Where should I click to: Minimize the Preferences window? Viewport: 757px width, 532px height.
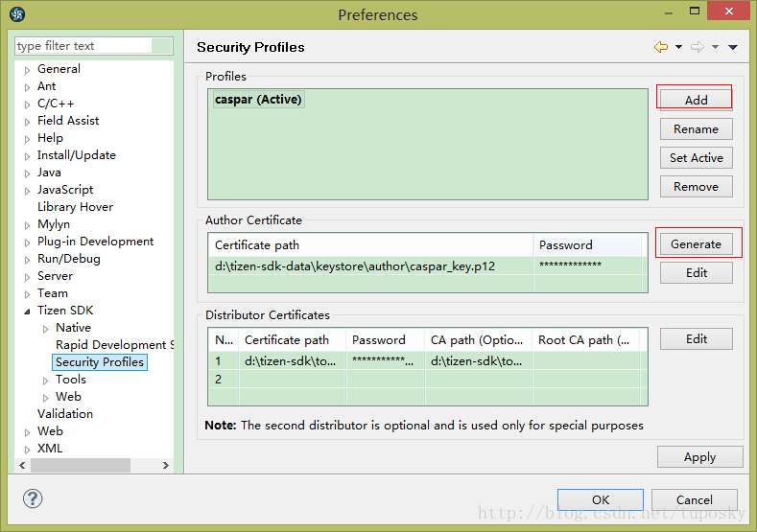(x=668, y=13)
